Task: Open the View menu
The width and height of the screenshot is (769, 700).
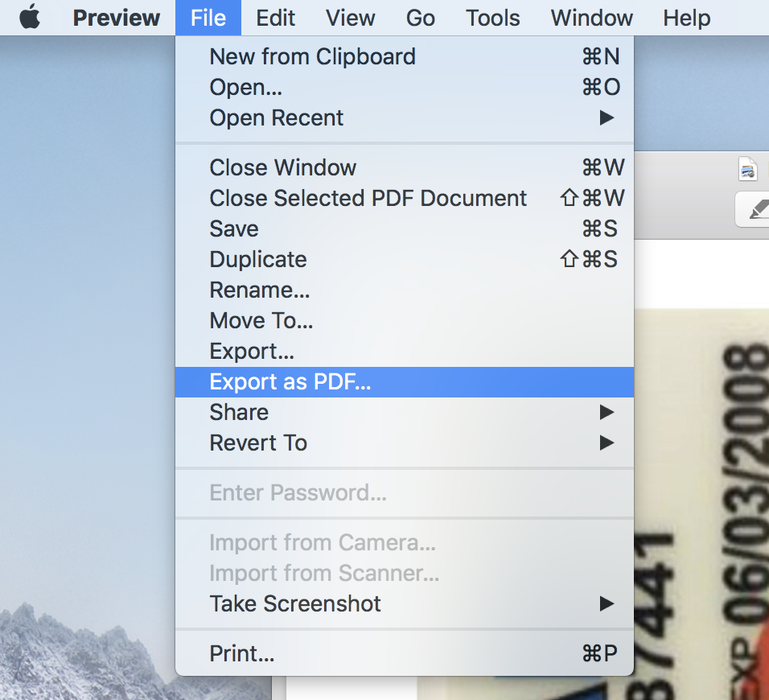Action: pyautogui.click(x=350, y=18)
